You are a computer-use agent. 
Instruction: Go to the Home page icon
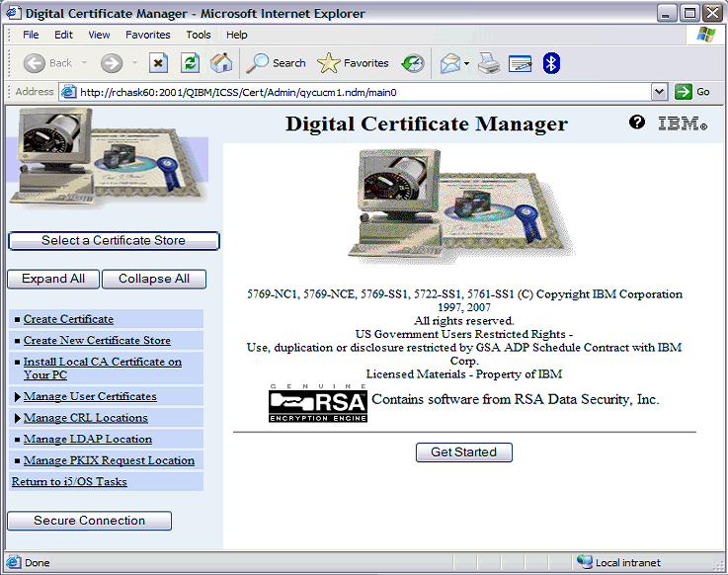[x=221, y=62]
